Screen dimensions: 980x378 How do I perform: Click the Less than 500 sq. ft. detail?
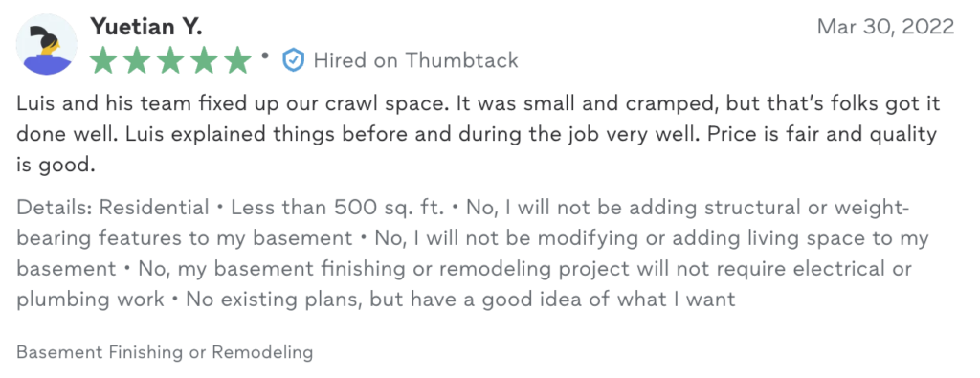338,207
